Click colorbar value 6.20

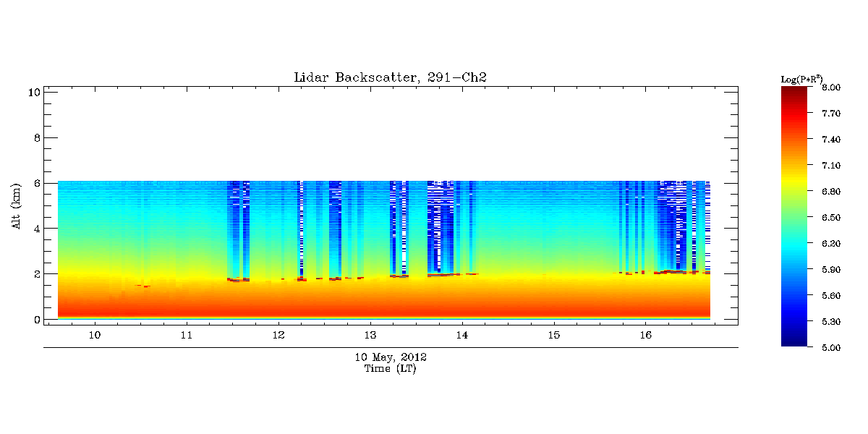[x=831, y=244]
